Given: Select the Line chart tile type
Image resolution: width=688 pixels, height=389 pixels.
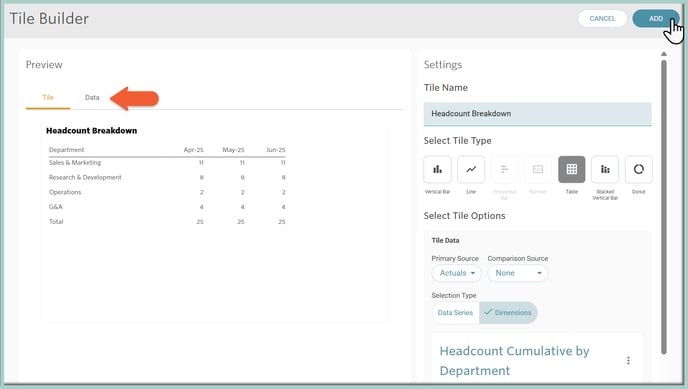Looking at the screenshot, I should (x=471, y=169).
